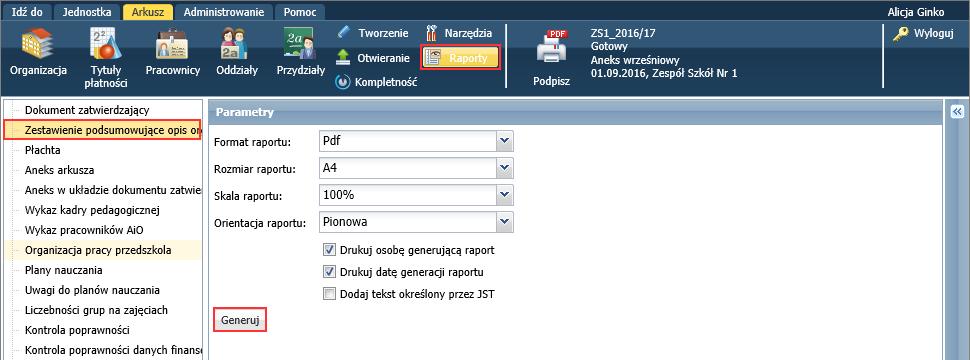
Task: Select the Płachta report
Action: pos(43,150)
